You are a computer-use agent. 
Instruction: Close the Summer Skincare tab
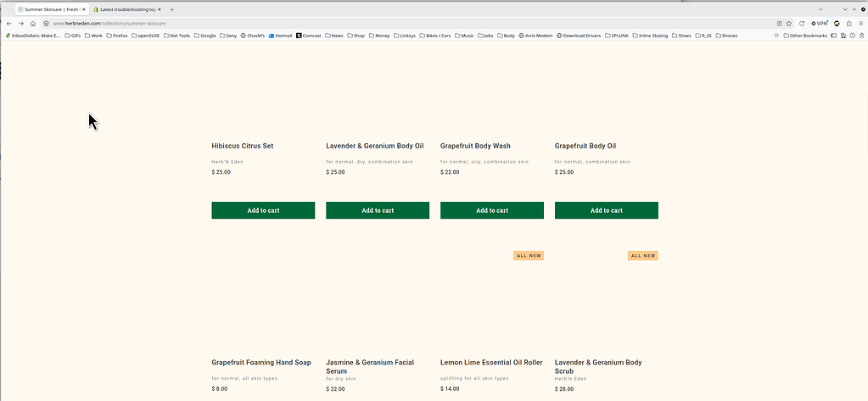click(84, 9)
